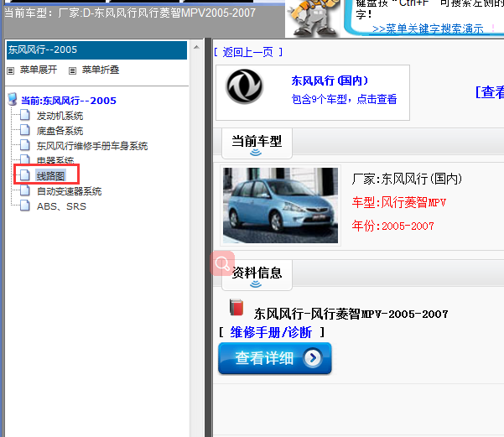Click the 车型:风行菱智MPV red text
Screen dimensions: 504x437
coord(399,203)
